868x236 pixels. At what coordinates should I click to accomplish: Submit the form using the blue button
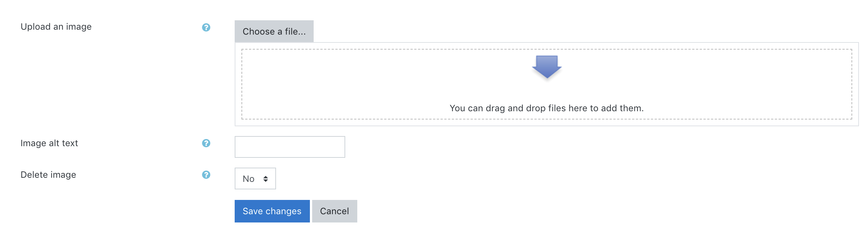point(272,211)
